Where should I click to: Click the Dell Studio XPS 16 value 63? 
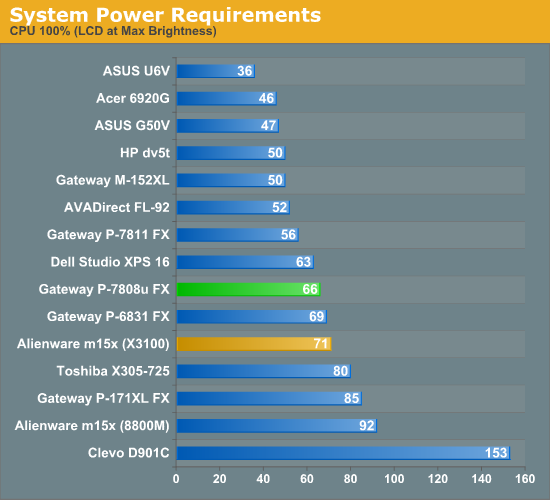(x=303, y=262)
